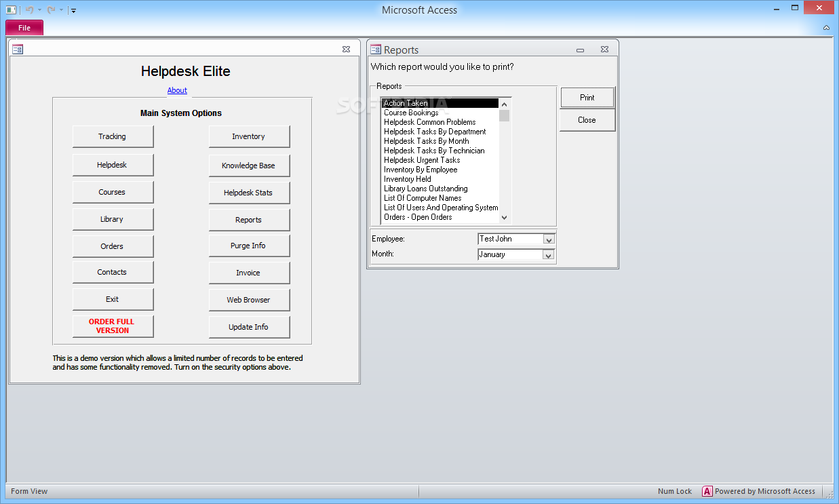Open the Library section
This screenshot has height=504, width=839.
pos(113,219)
